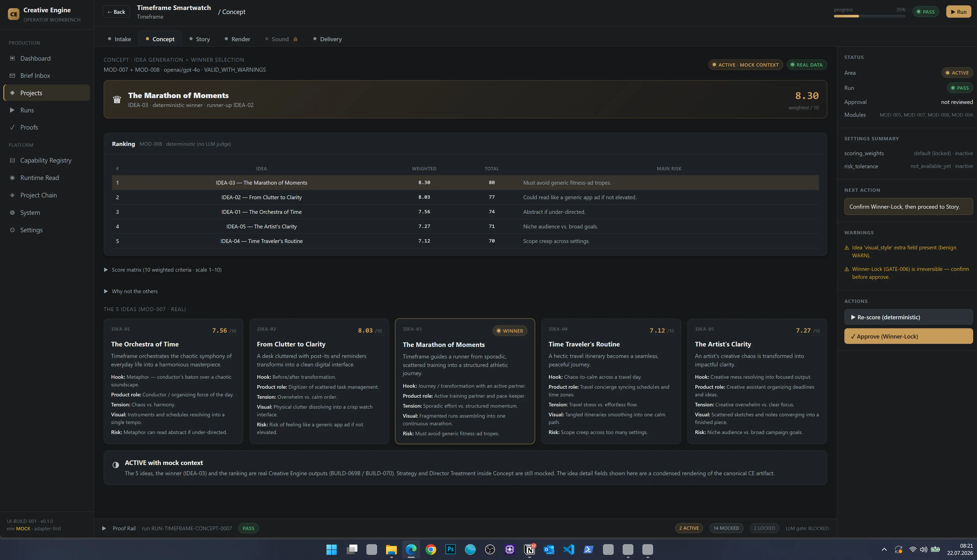The image size is (977, 560).
Task: Click the Next Action Confirm Winner-Lock box
Action: click(908, 207)
